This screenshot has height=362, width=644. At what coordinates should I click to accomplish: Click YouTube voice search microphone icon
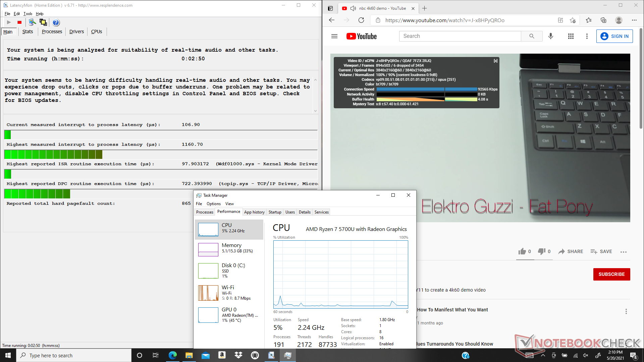(550, 36)
